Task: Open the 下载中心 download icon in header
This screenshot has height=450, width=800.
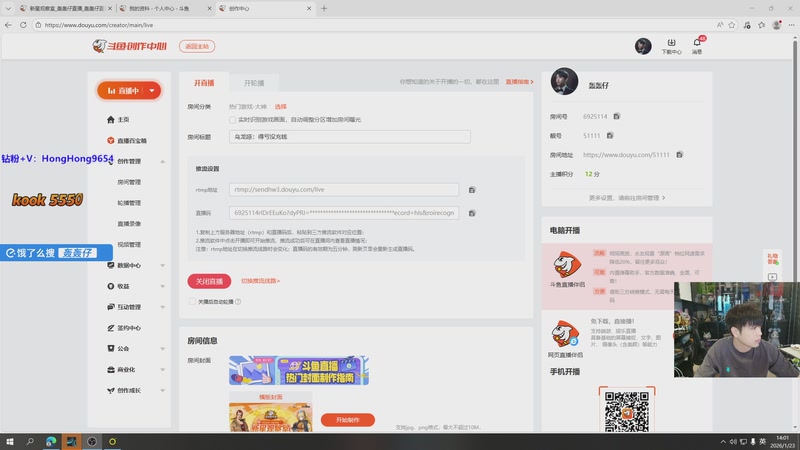Action: 671,45
